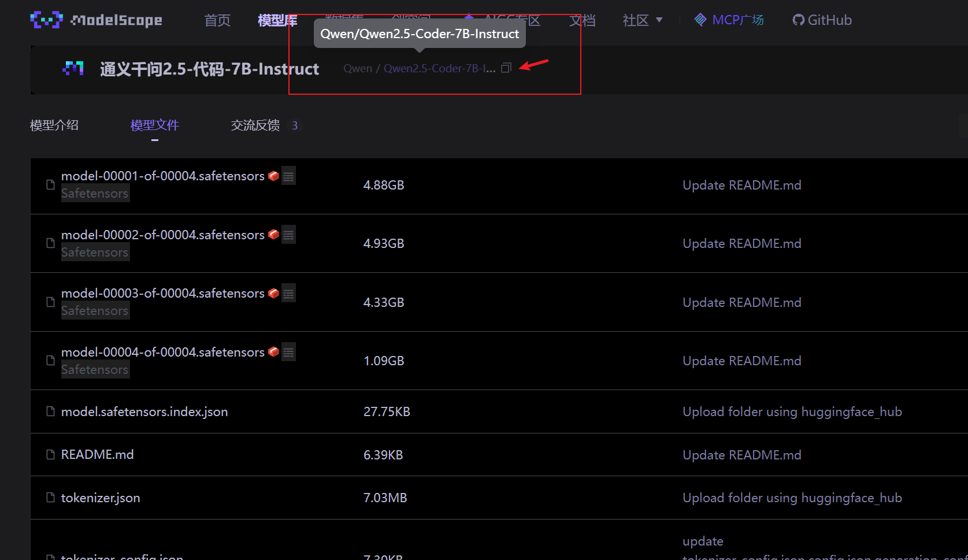Click the Safetensors tag under model-00002
Viewport: 968px width, 560px height.
95,252
